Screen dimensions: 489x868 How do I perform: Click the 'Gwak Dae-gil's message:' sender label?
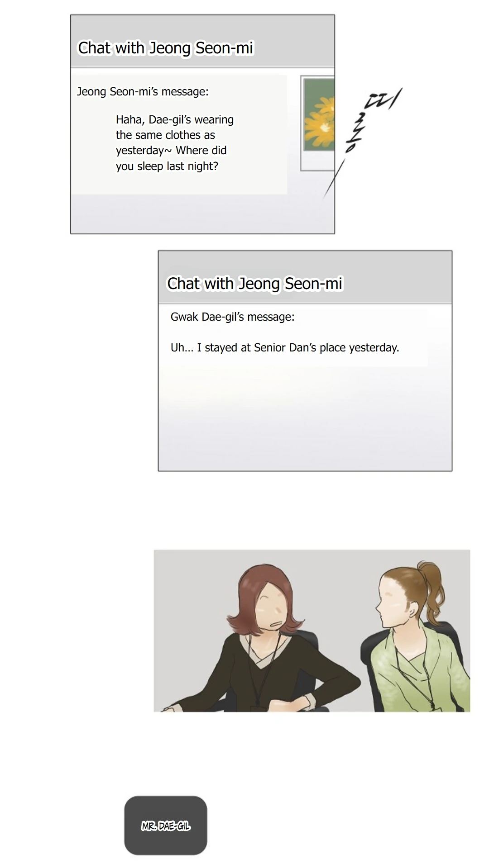point(232,317)
